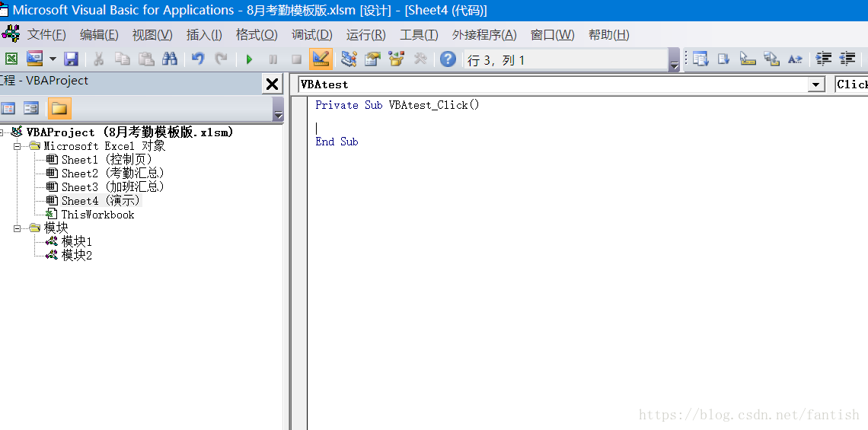
Task: Run the macro with the green play icon
Action: pos(249,59)
